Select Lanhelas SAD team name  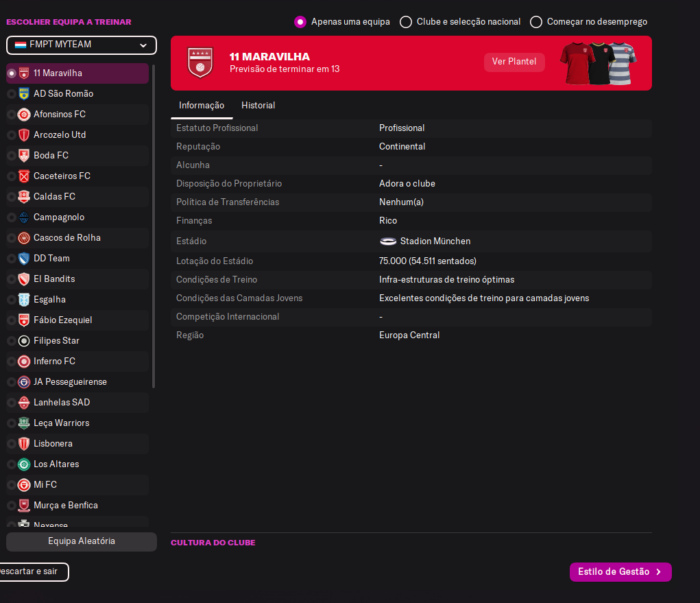coord(62,403)
